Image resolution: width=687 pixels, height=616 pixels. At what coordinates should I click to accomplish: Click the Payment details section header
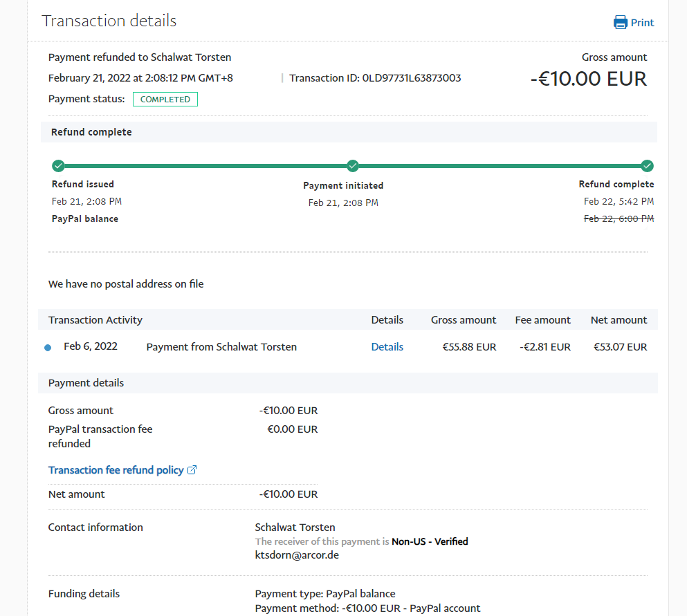[x=86, y=383]
